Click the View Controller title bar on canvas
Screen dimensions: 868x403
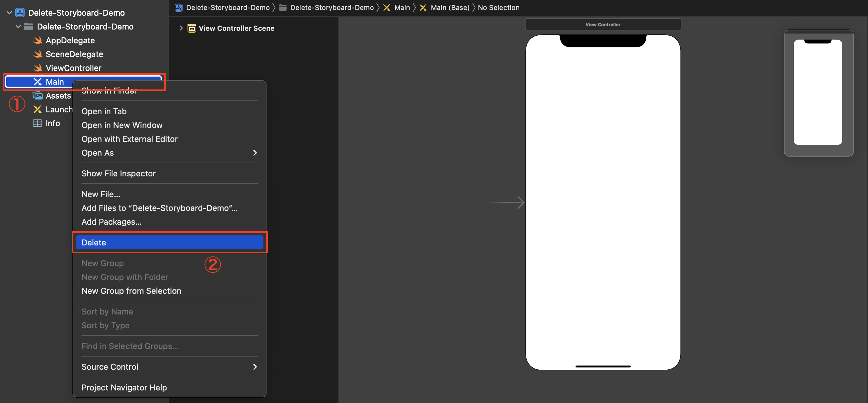tap(603, 24)
